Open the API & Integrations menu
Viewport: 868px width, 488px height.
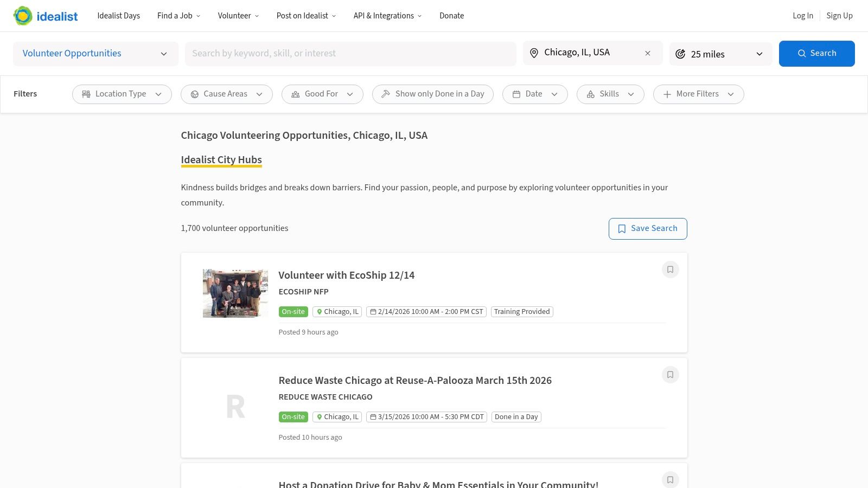click(387, 16)
